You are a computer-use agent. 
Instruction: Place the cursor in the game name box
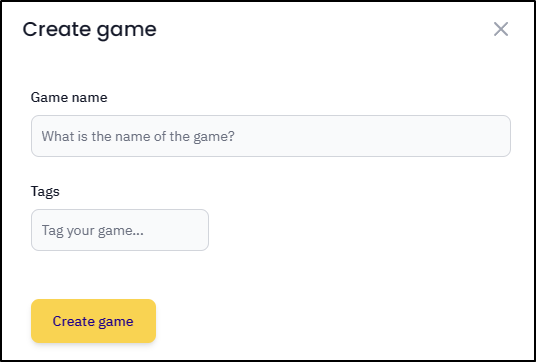point(271,136)
